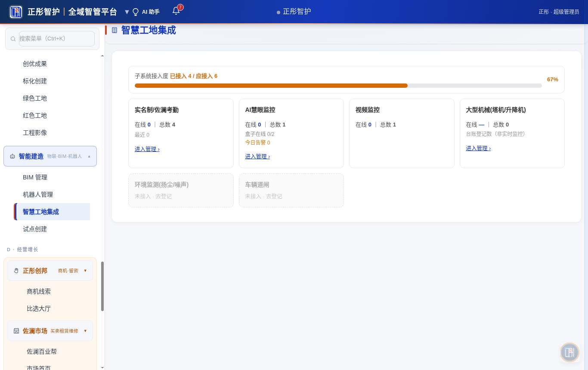
Task: Click 台账登记数(非实时监控) note
Action: coord(496,134)
